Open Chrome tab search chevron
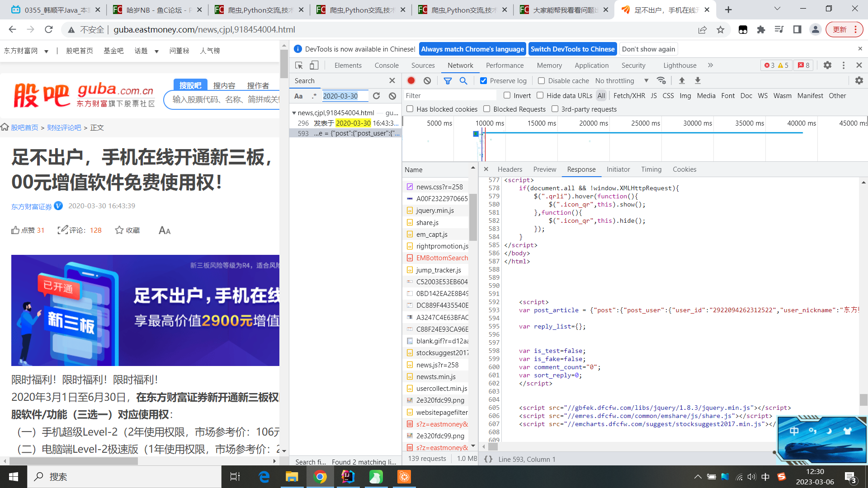868x488 pixels. pyautogui.click(x=778, y=9)
